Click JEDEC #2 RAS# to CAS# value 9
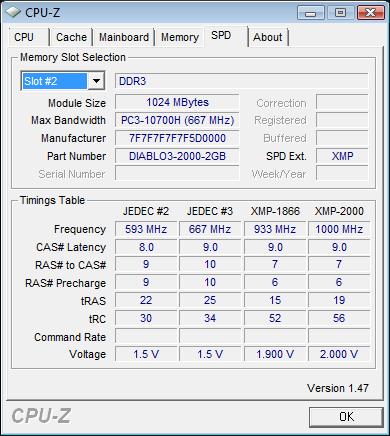Screen dimensions: 390x436 click(146, 264)
